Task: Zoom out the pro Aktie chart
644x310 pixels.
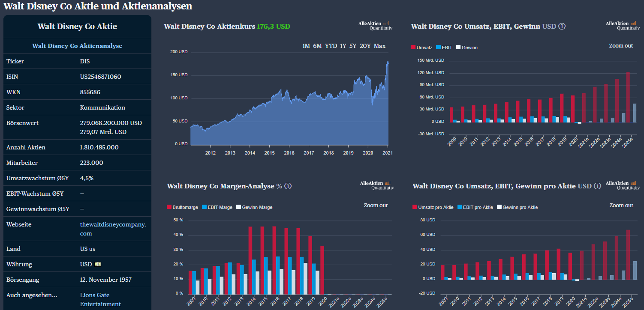Action: pos(621,205)
